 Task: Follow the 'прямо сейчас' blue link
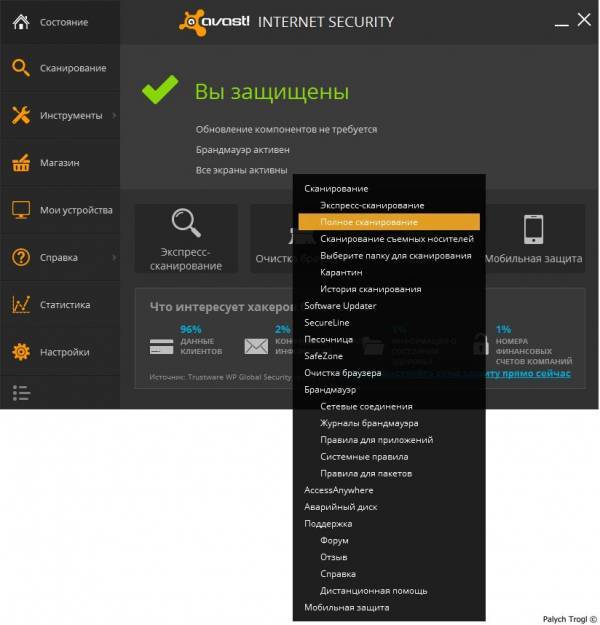point(537,373)
